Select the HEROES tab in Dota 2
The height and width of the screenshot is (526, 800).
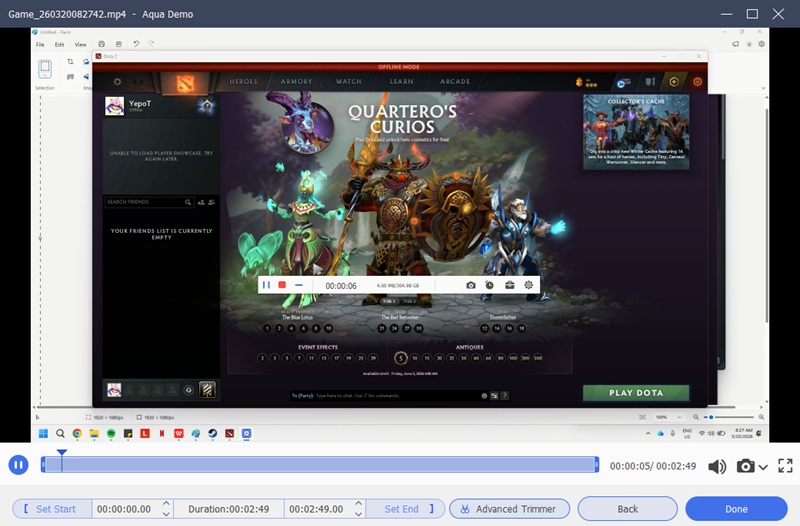click(243, 82)
